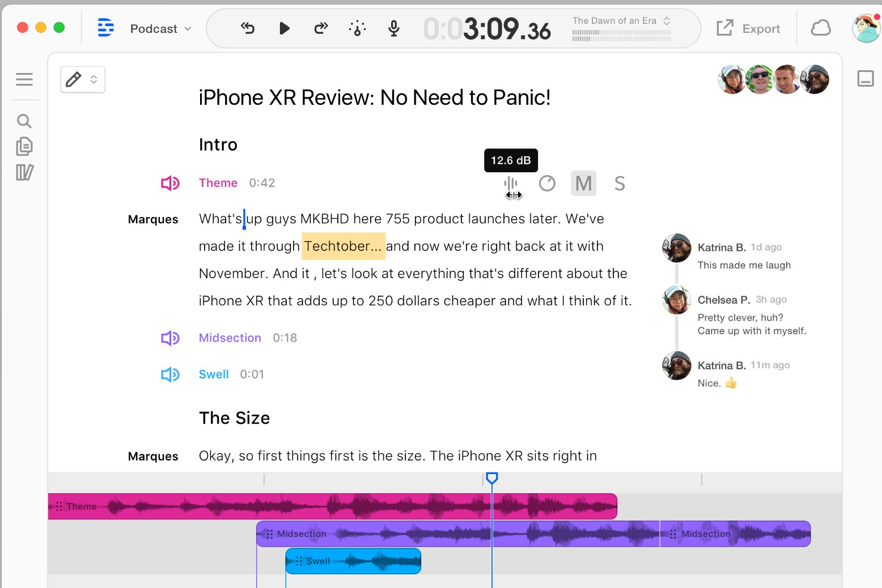Click the Swell timeline clip drag handle
The height and width of the screenshot is (588, 882).
[299, 561]
